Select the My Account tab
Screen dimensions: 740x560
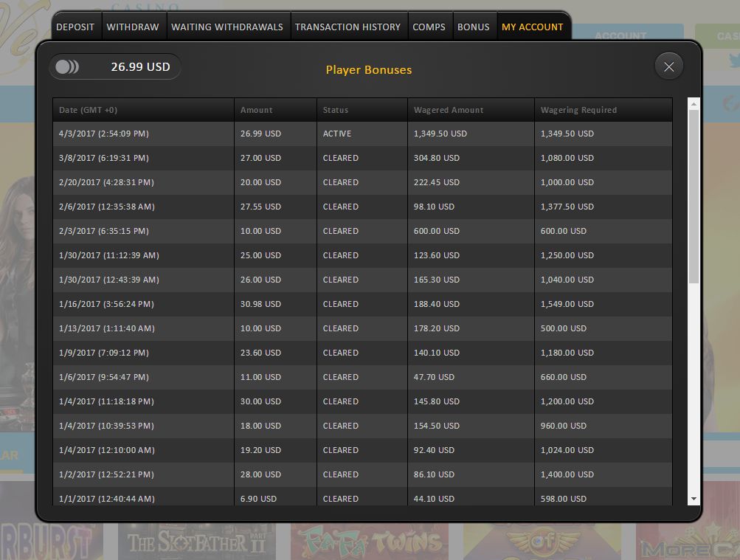coord(533,27)
